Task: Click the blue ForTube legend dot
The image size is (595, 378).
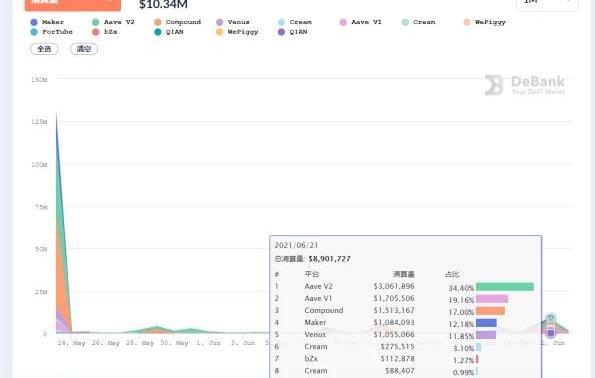Action: 34,32
